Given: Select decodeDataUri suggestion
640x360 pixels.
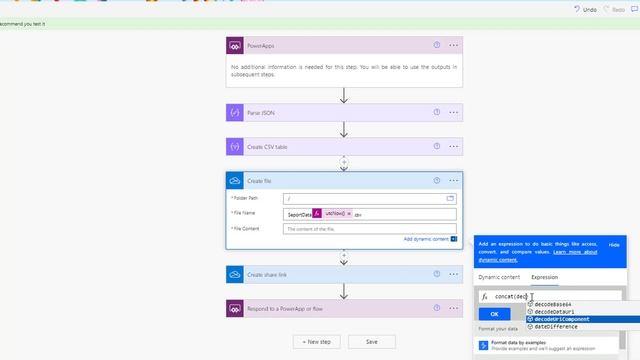Looking at the screenshot, I should click(554, 312).
